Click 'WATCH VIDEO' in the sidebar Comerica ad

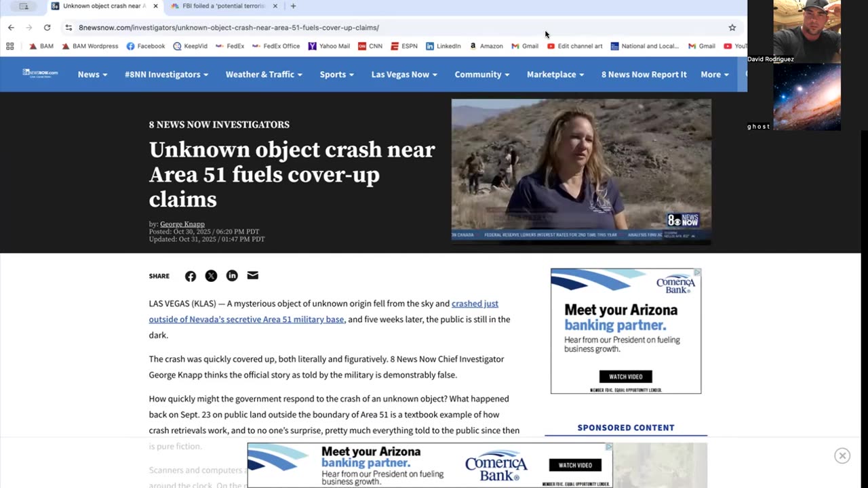pos(625,377)
